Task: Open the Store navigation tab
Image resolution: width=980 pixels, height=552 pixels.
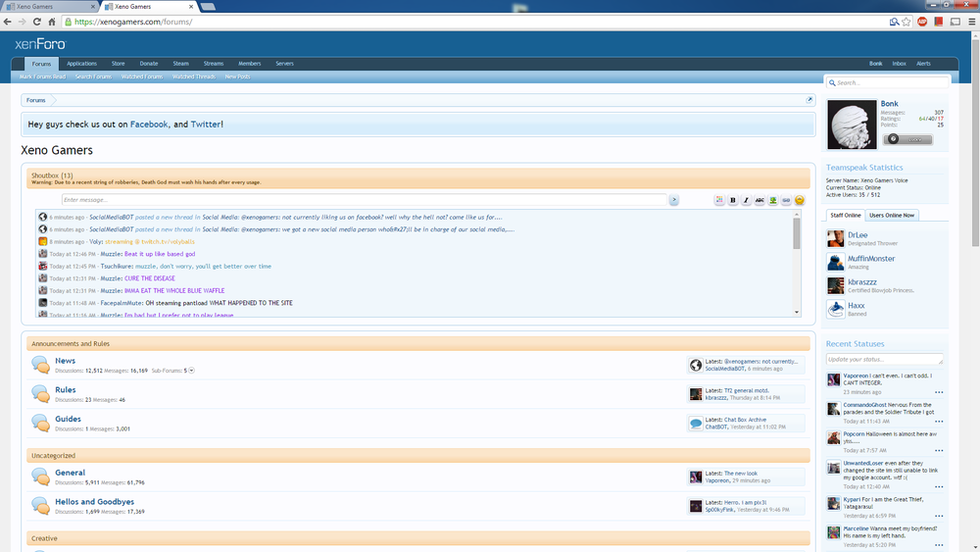Action: pos(119,64)
